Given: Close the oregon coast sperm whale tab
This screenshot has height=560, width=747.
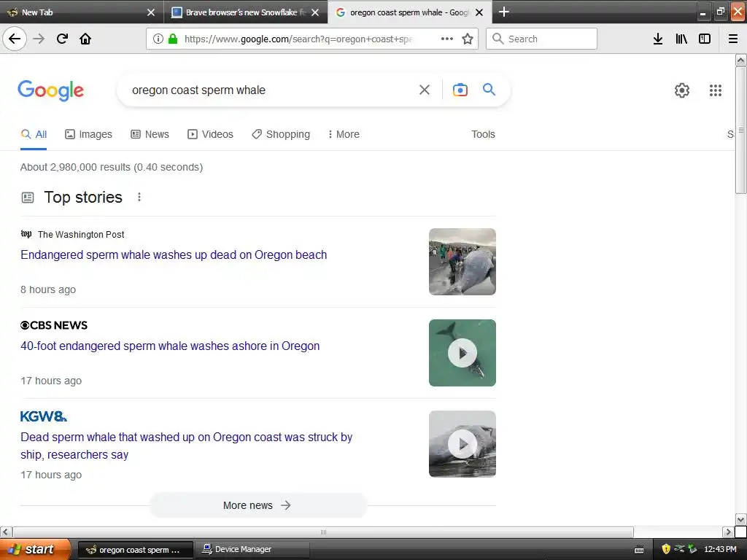Looking at the screenshot, I should point(479,12).
